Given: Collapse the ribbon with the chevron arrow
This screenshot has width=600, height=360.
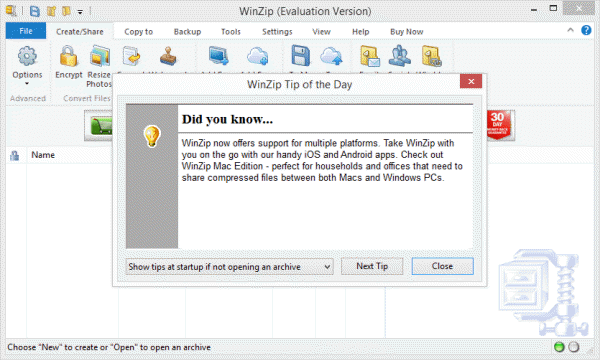Looking at the screenshot, I should [570, 30].
